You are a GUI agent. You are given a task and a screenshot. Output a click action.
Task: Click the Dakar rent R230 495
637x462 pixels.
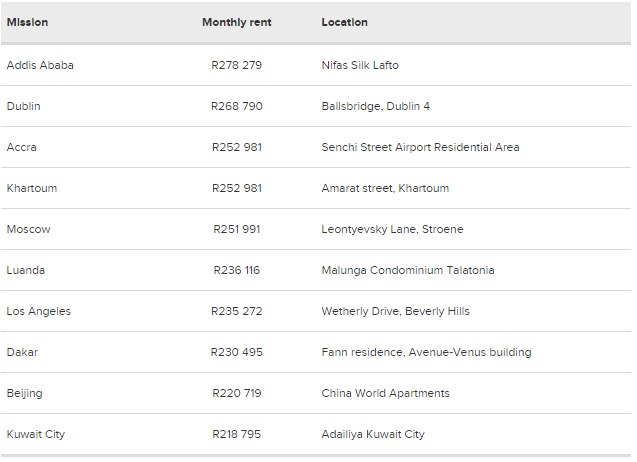236,352
